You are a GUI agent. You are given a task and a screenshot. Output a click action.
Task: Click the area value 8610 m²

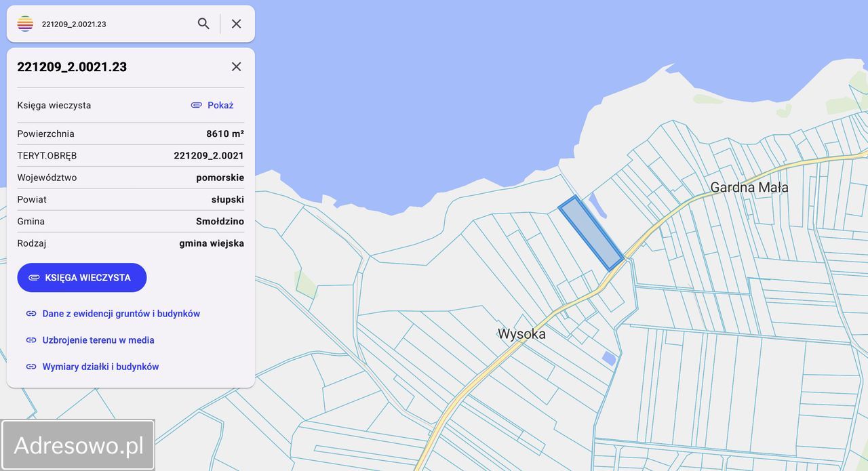pos(225,134)
